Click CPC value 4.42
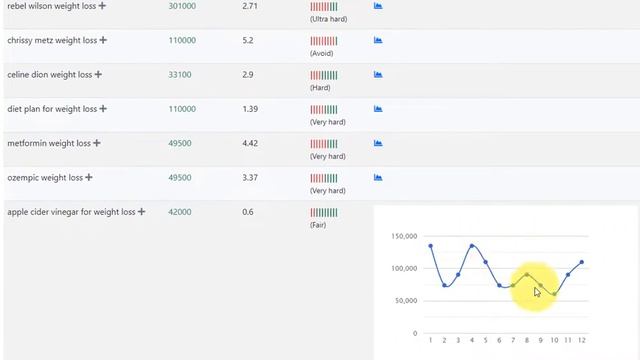The height and width of the screenshot is (360, 640). click(250, 143)
